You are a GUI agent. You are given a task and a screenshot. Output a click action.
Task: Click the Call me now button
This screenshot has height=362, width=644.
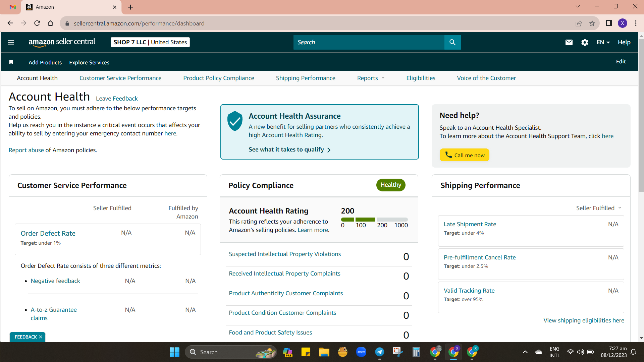pos(465,155)
